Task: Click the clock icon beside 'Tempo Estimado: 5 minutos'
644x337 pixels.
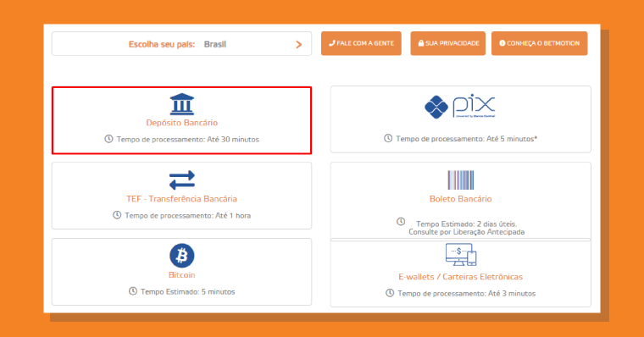Action: (133, 291)
